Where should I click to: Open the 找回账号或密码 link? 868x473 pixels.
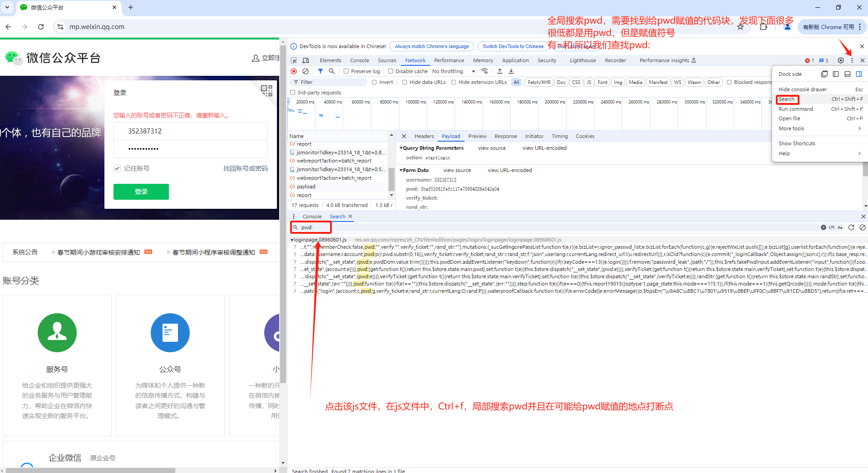(x=246, y=168)
